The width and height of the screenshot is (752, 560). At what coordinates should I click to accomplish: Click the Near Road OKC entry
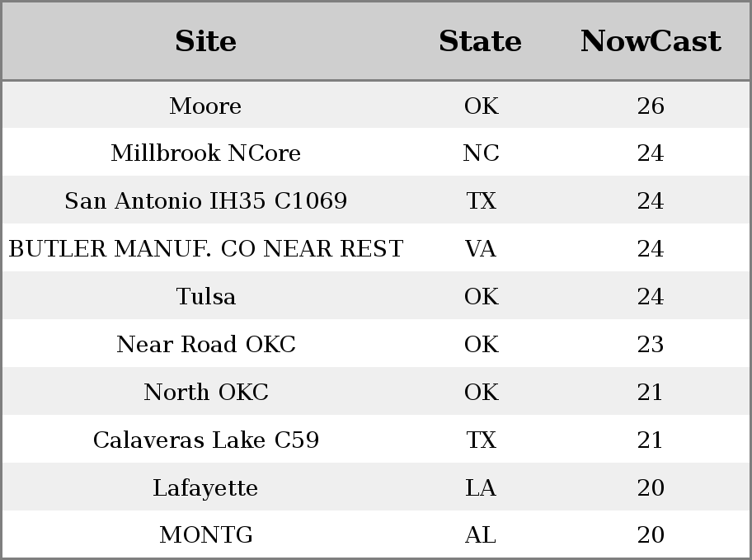point(205,344)
